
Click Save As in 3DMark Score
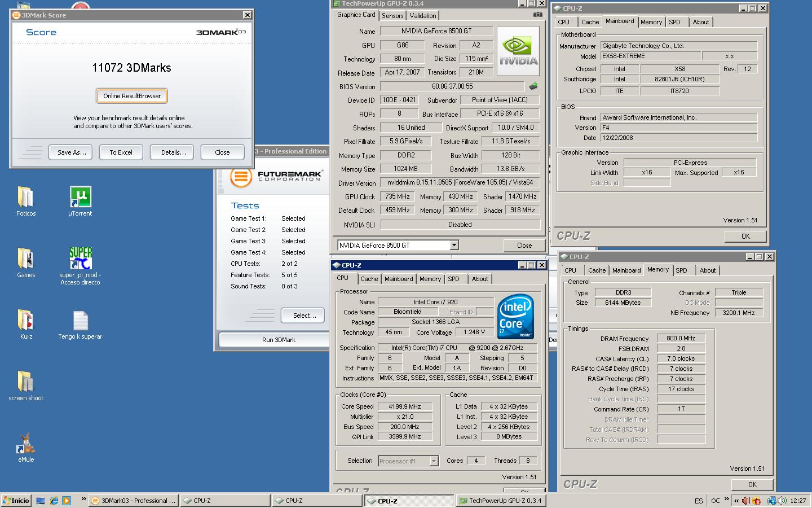pos(72,152)
